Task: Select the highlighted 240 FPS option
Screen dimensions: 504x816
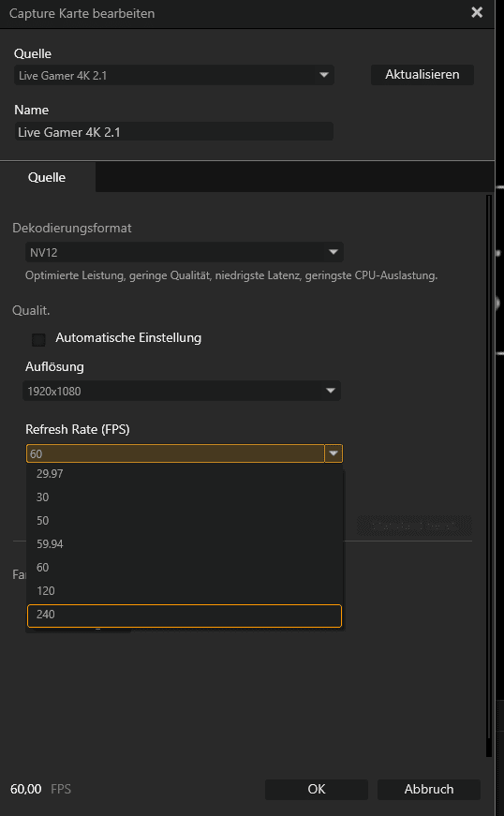Action: 185,616
